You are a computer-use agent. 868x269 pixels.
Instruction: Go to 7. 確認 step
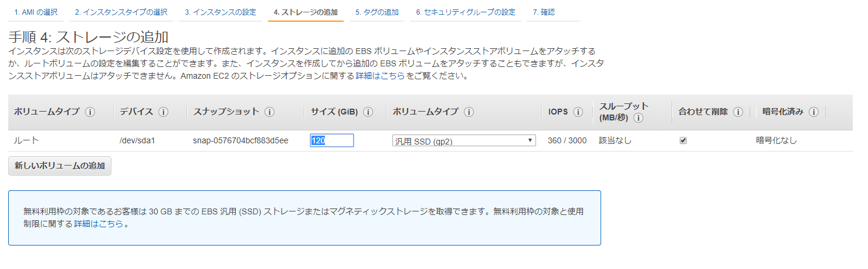click(x=544, y=12)
